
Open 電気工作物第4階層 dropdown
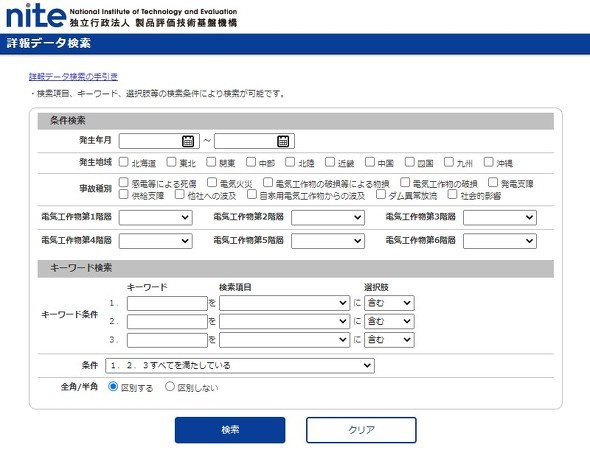[x=156, y=241]
